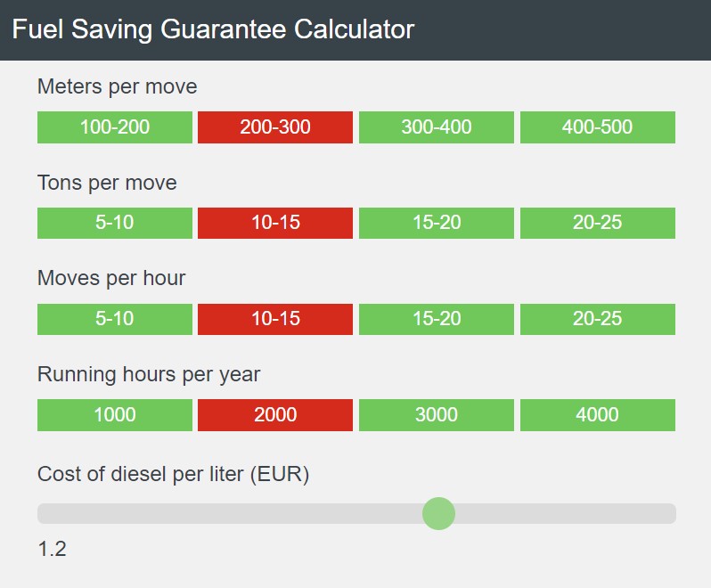Pick 20-25 moves per hour

tap(597, 319)
